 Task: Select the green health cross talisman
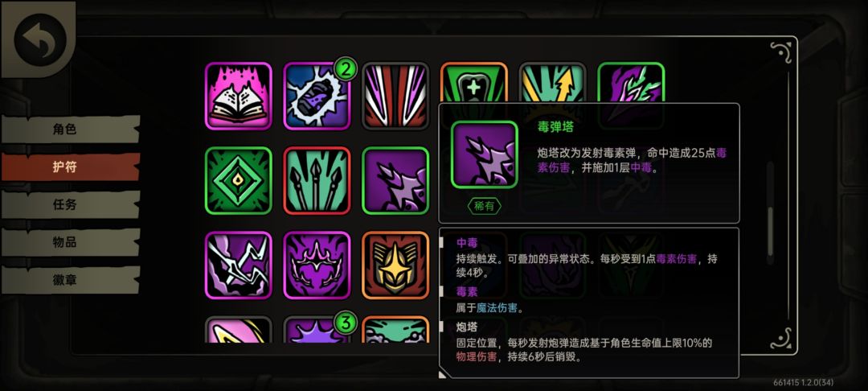tap(474, 83)
